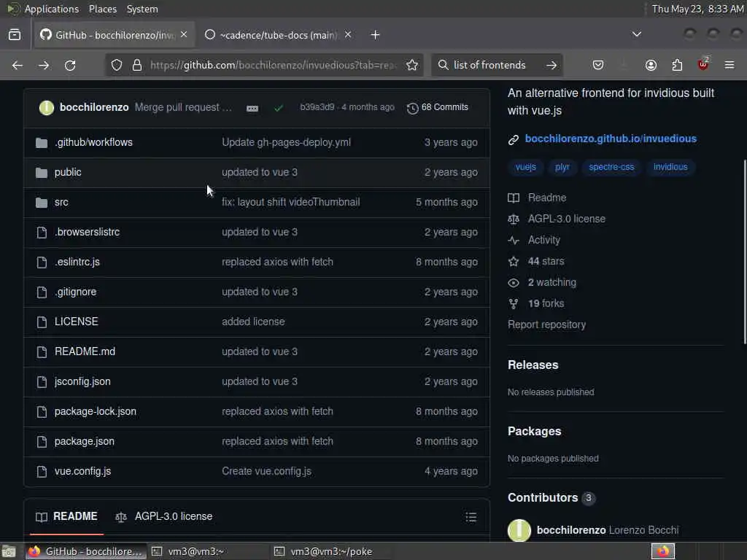Open the AGPL-3.0 license sidebar link
This screenshot has height=560, width=747.
tap(557, 219)
